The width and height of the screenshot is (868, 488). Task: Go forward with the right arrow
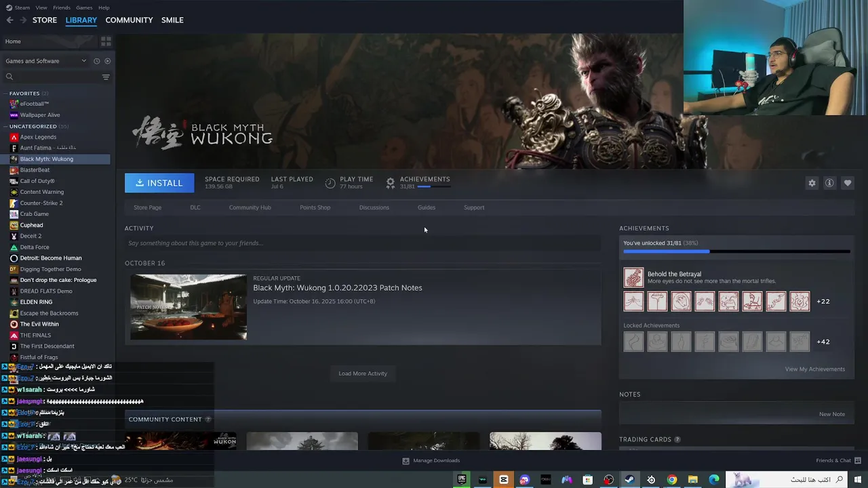click(x=23, y=20)
